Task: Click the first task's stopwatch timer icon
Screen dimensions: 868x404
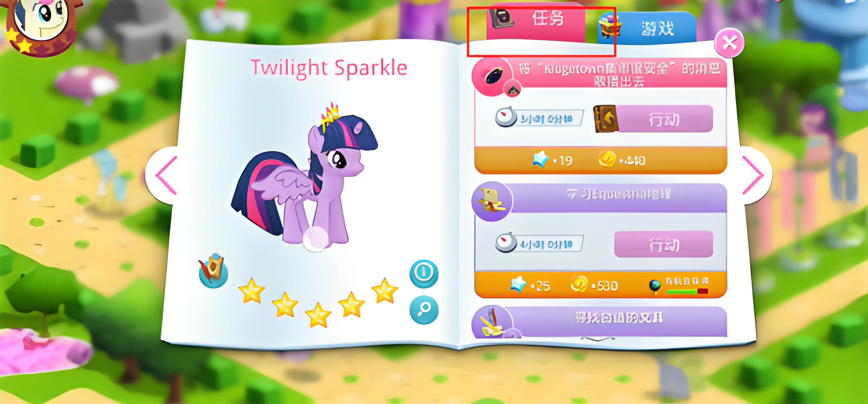Action: pyautogui.click(x=506, y=117)
